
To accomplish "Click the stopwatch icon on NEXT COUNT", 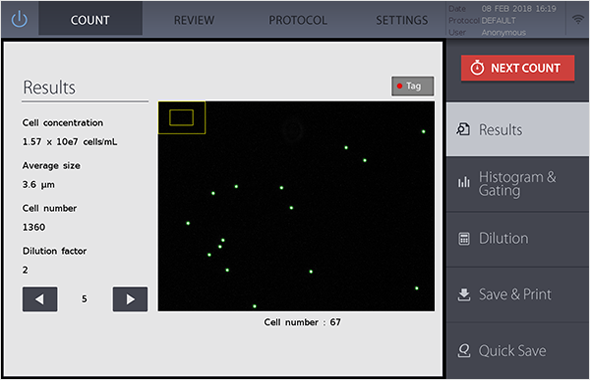I will [477, 68].
